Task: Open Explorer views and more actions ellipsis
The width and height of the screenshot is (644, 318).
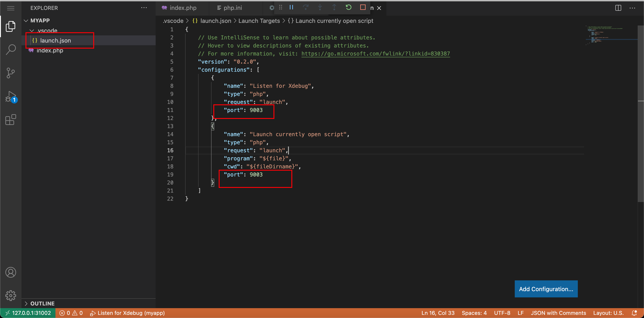Action: point(144,8)
